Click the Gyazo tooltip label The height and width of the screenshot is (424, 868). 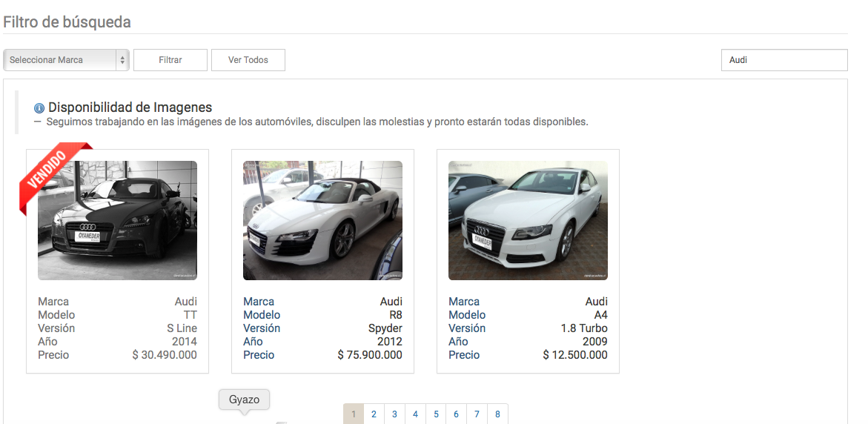(244, 400)
